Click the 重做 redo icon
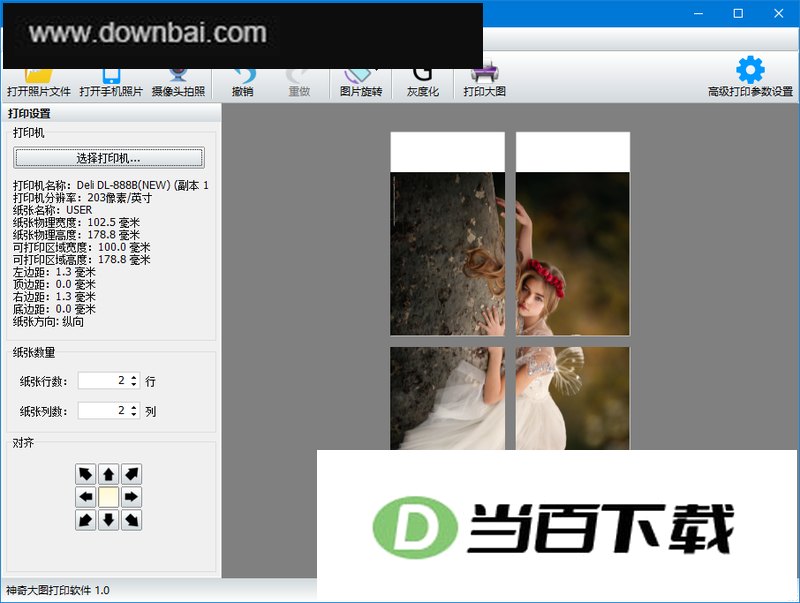The width and height of the screenshot is (800, 603). pos(299,77)
